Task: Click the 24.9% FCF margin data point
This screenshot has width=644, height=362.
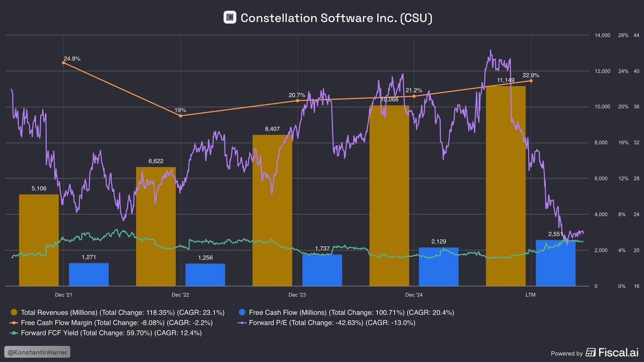Action: 63,63
